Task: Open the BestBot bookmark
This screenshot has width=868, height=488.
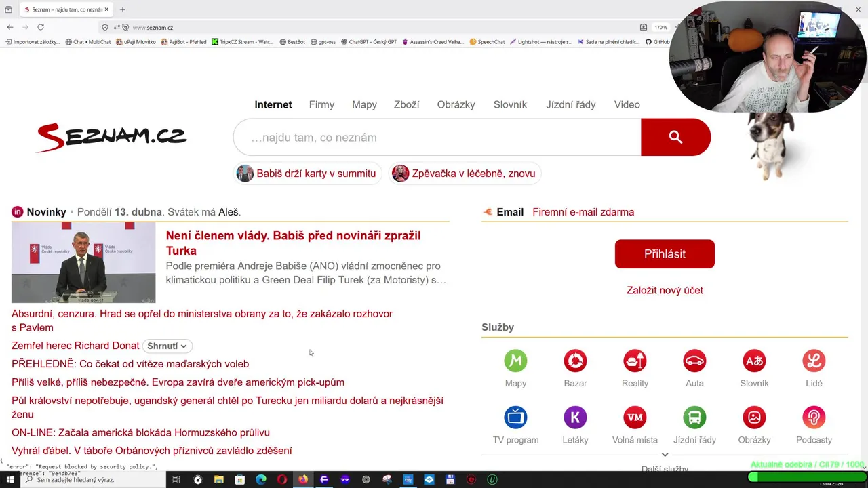Action: click(x=292, y=42)
